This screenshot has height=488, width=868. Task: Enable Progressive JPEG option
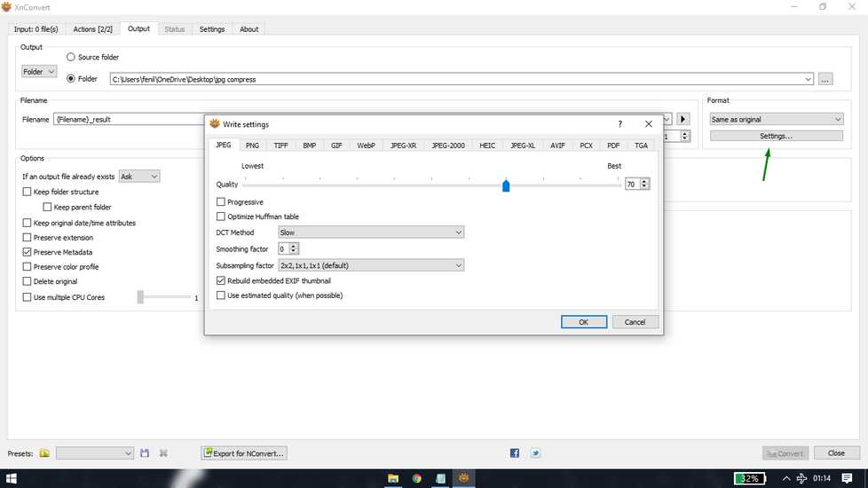point(221,202)
